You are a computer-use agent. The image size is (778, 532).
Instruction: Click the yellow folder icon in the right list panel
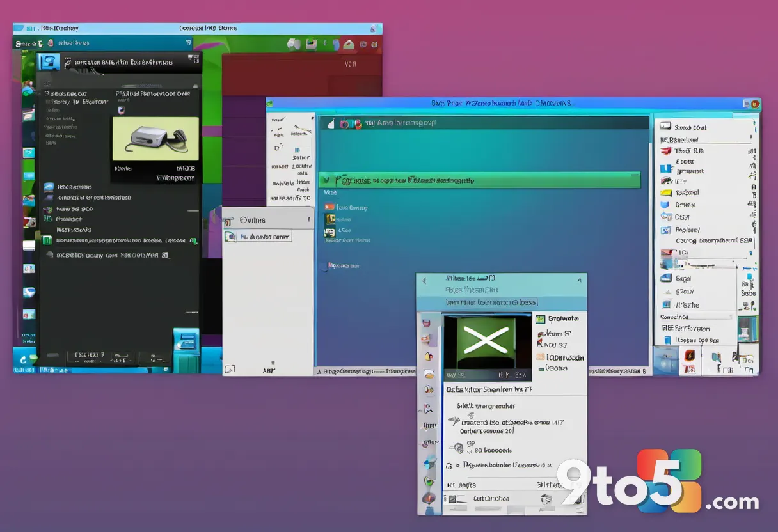coord(666,192)
